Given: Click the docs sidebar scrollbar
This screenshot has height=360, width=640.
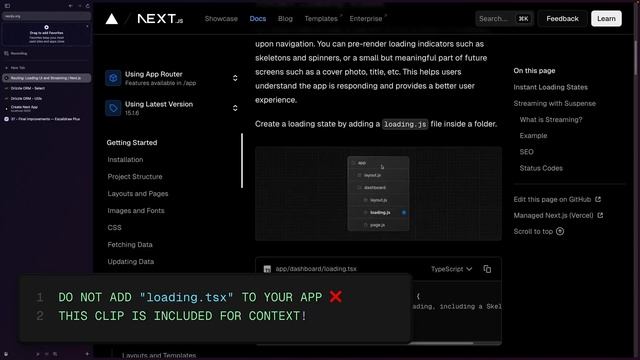Looking at the screenshot, I should (x=242, y=160).
